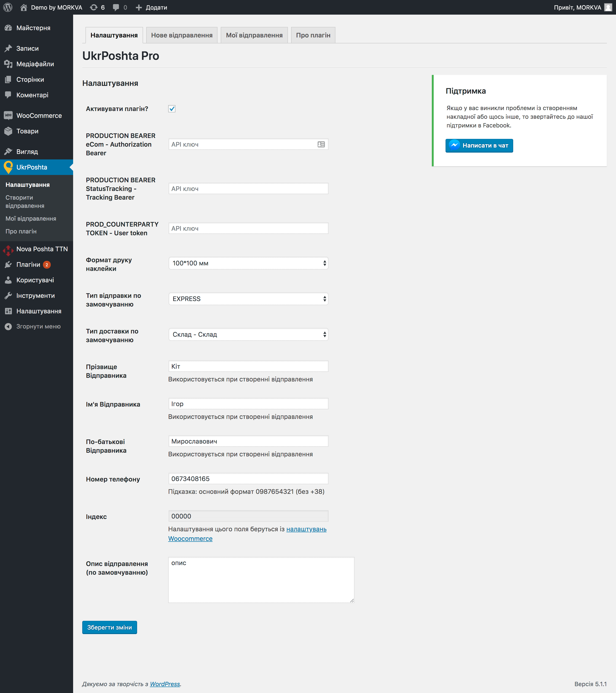Viewport: 616px width, 693px height.
Task: Click the Підтримка heading in support box
Action: pyautogui.click(x=465, y=91)
